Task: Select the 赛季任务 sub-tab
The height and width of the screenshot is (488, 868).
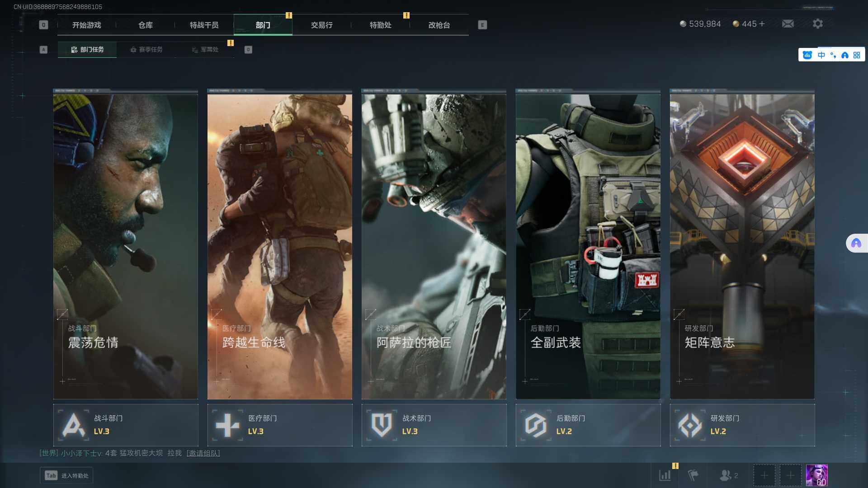Action: (146, 50)
